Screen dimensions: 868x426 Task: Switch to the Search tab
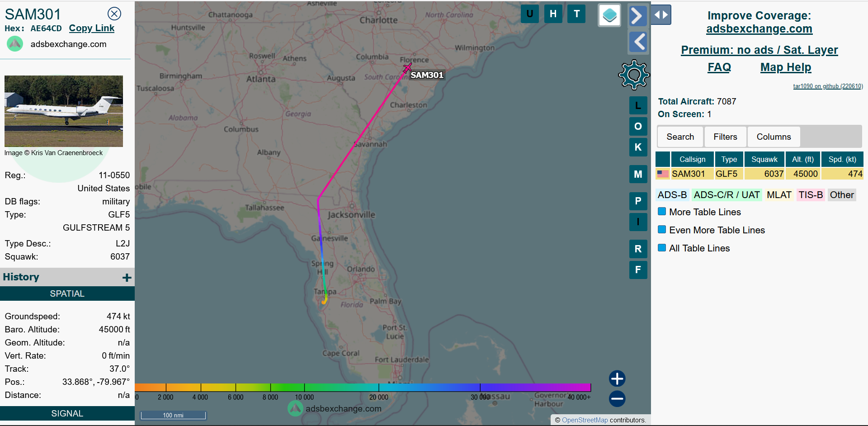click(x=680, y=137)
